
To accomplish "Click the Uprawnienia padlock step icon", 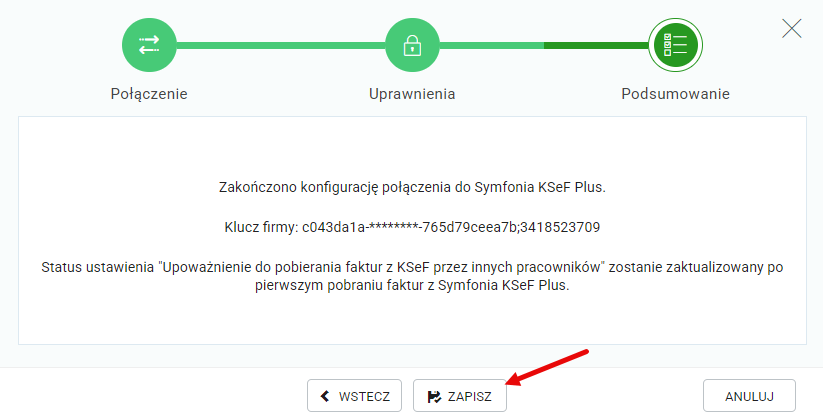I will pos(411,45).
